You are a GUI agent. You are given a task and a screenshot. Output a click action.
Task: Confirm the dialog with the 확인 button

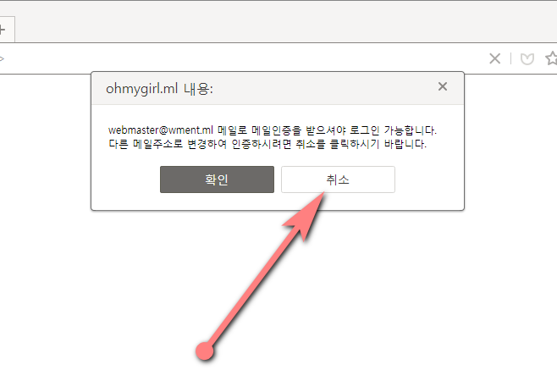click(x=217, y=179)
